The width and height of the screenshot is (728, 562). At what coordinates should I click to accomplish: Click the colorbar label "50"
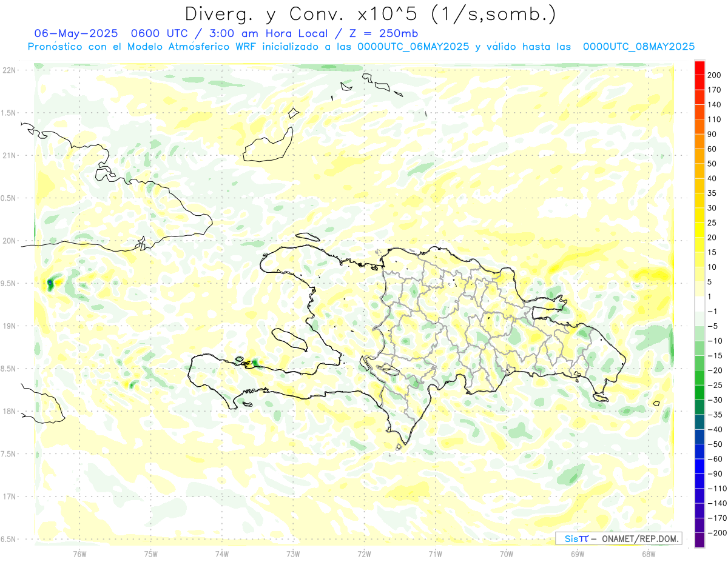[x=713, y=164]
